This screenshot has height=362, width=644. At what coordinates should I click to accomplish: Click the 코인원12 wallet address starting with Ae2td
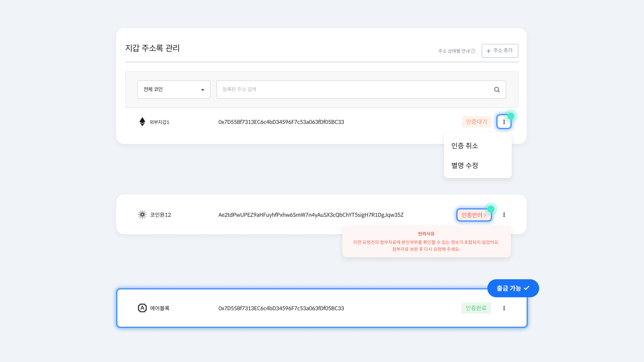(x=311, y=215)
